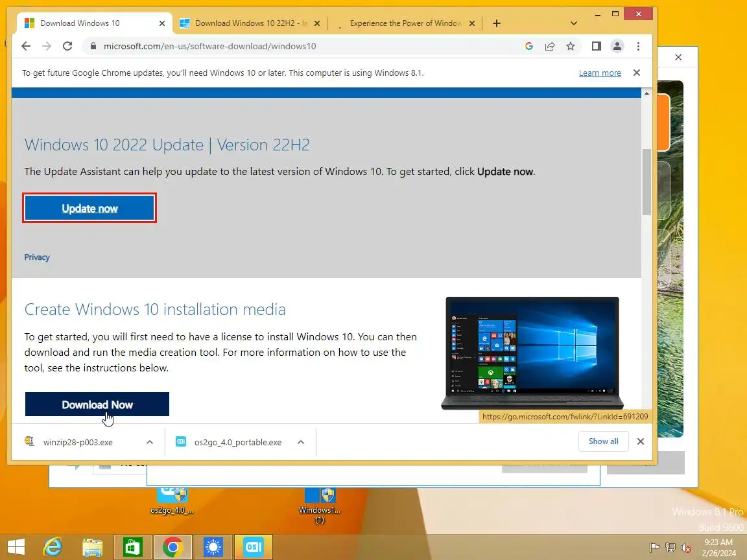Open Learn more link in Chrome infobar

[x=600, y=73]
